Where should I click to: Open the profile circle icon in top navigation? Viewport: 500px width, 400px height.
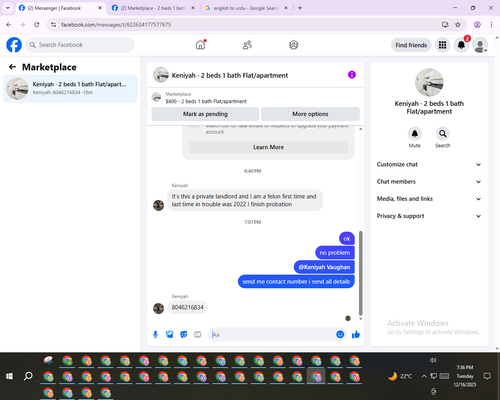294,45
